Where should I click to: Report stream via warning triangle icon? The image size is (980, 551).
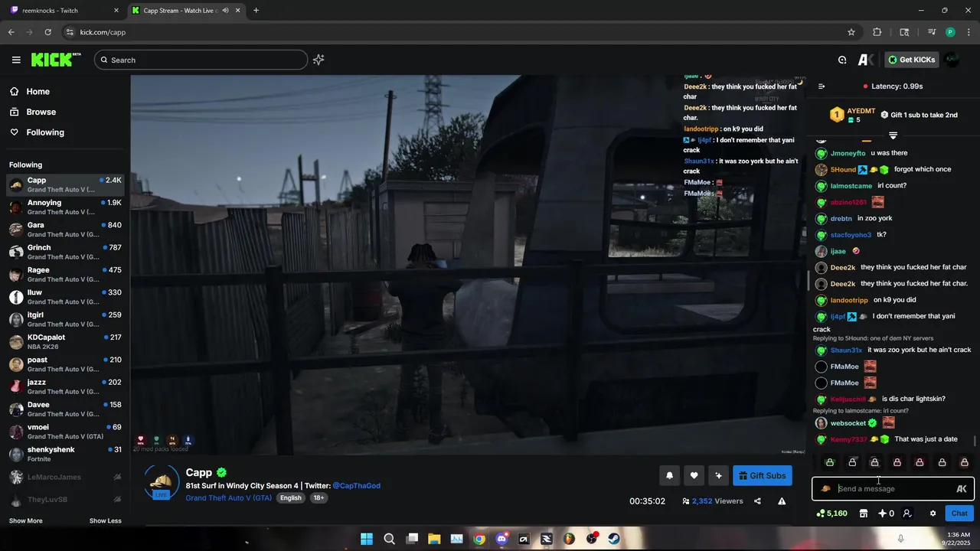782,501
